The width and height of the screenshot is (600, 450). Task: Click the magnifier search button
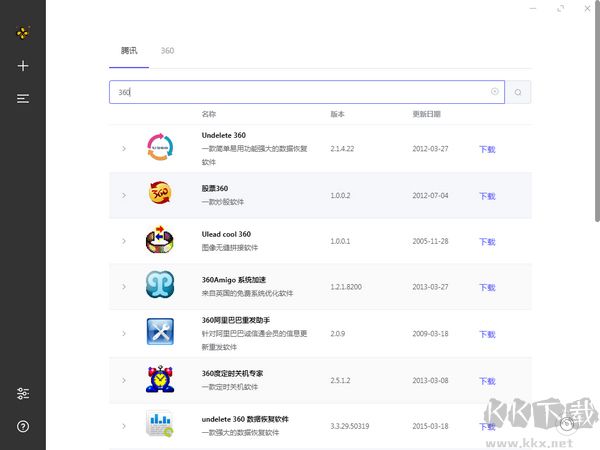(x=518, y=92)
